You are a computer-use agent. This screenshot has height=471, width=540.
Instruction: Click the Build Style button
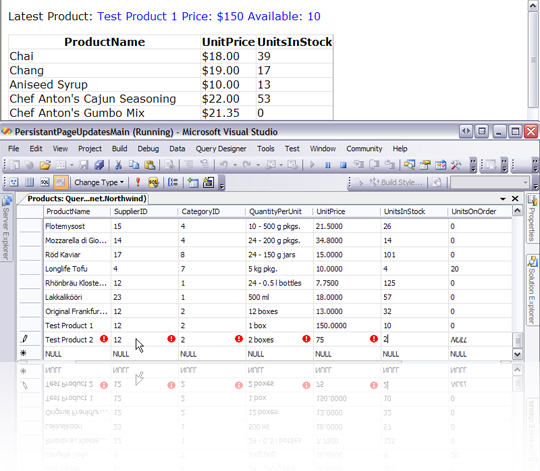[396, 182]
